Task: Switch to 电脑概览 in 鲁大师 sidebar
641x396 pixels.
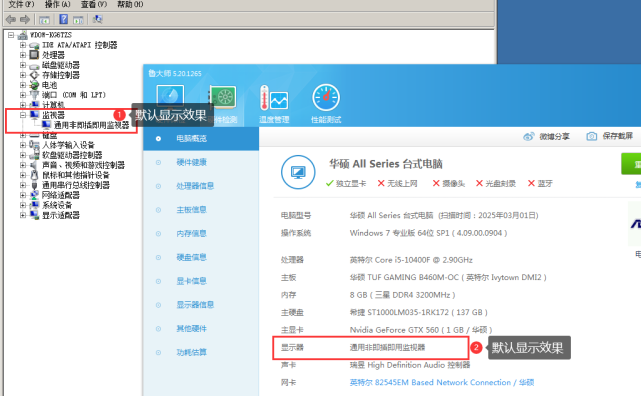Action: click(x=201, y=139)
